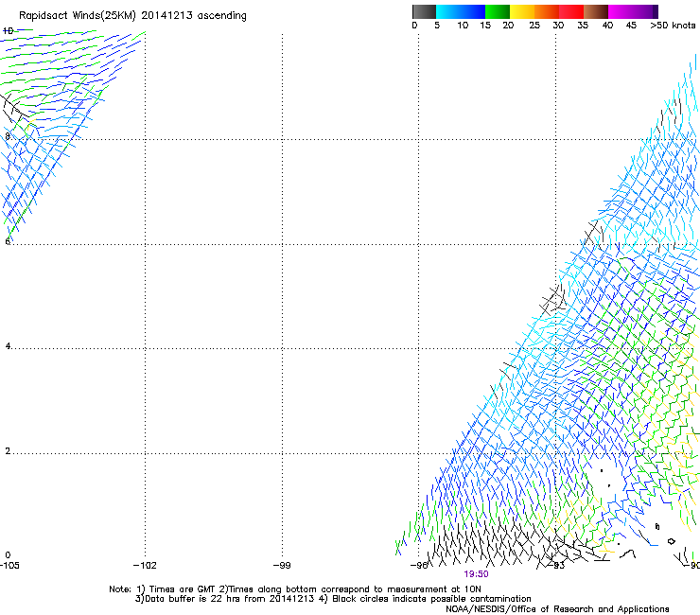Click the 'Data buffer is 22 hrs' note line
This screenshot has width=700, height=615.
coord(333,599)
